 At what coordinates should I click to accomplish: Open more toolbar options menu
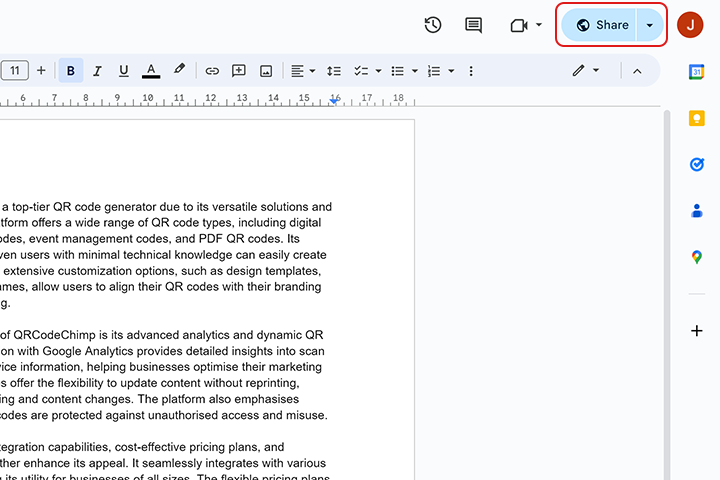coord(471,71)
